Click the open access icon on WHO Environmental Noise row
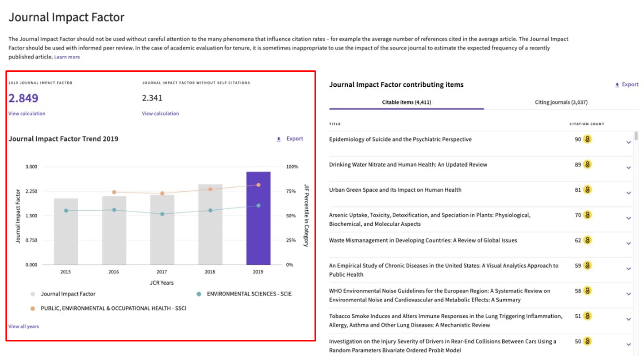Image resolution: width=644 pixels, height=356 pixels. [587, 291]
